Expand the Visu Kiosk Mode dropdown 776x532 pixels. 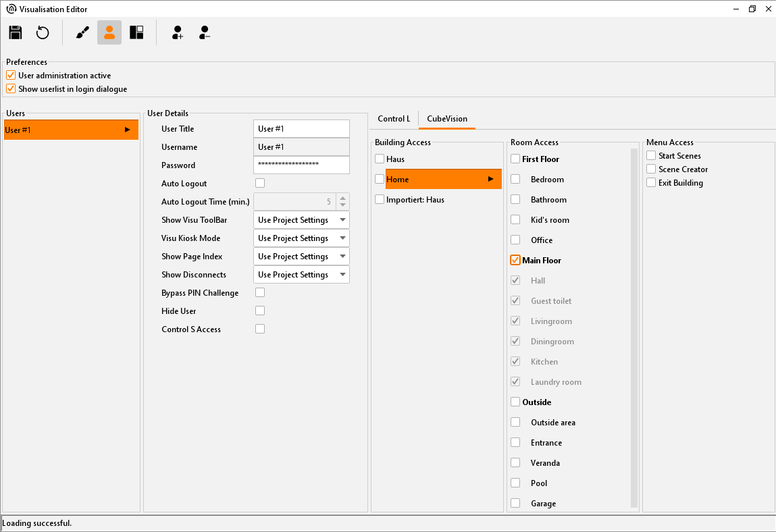[x=301, y=238]
